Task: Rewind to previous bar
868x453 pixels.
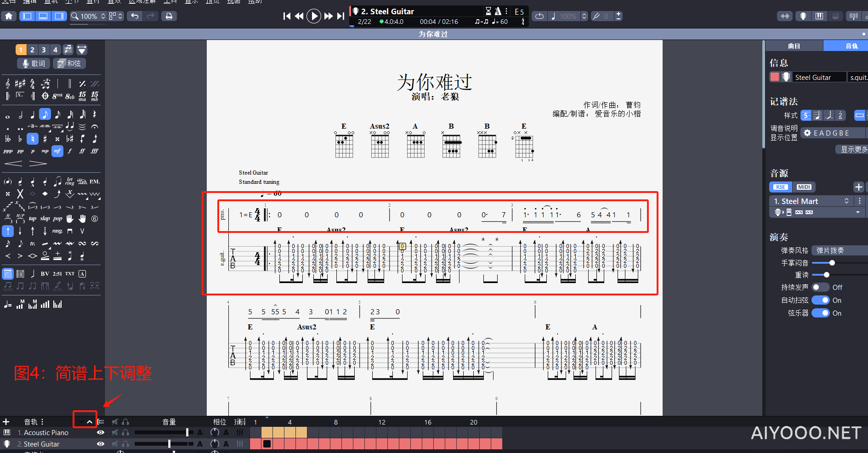Action: pos(299,16)
